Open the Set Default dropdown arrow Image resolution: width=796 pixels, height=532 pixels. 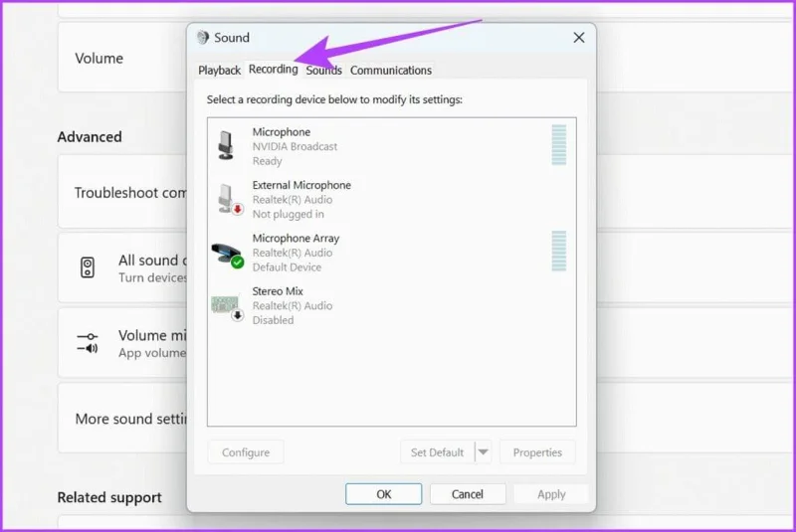(484, 451)
